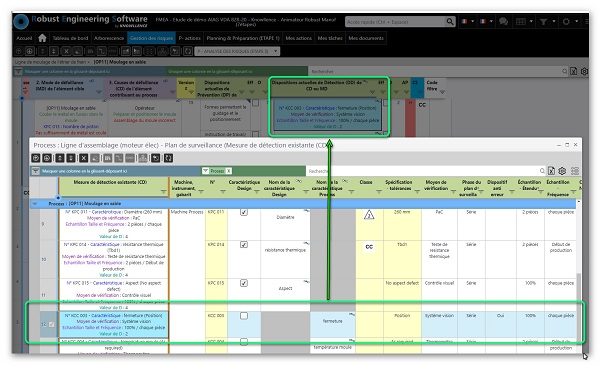
Task: Switch to the Arborescence tab
Action: click(x=109, y=38)
